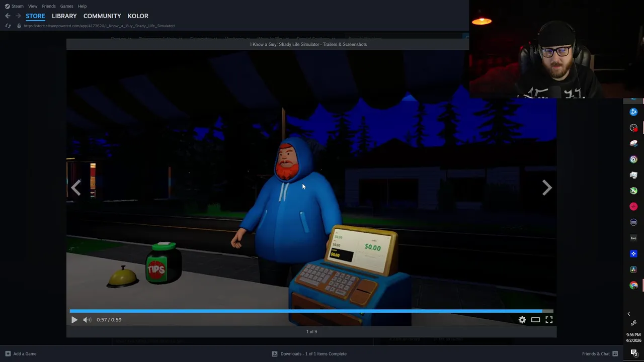Go back with the back arrow
Viewport: 644px width, 362px height.
tap(8, 16)
